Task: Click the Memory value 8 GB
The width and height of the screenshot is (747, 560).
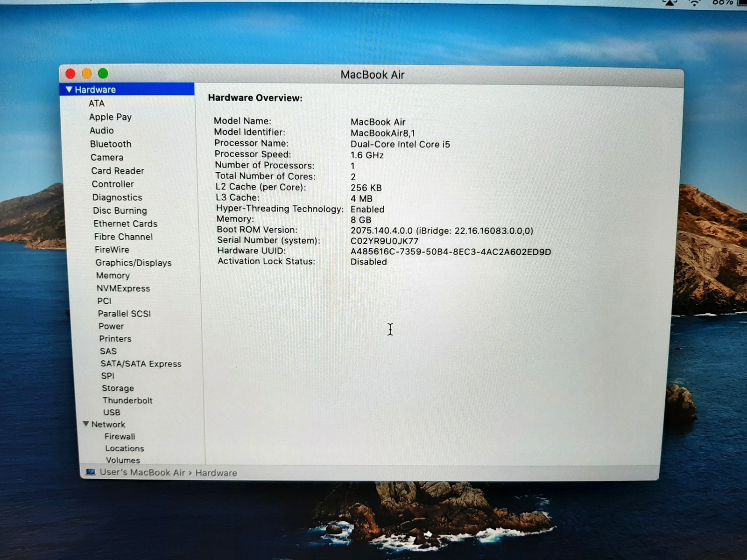Action: [x=361, y=220]
